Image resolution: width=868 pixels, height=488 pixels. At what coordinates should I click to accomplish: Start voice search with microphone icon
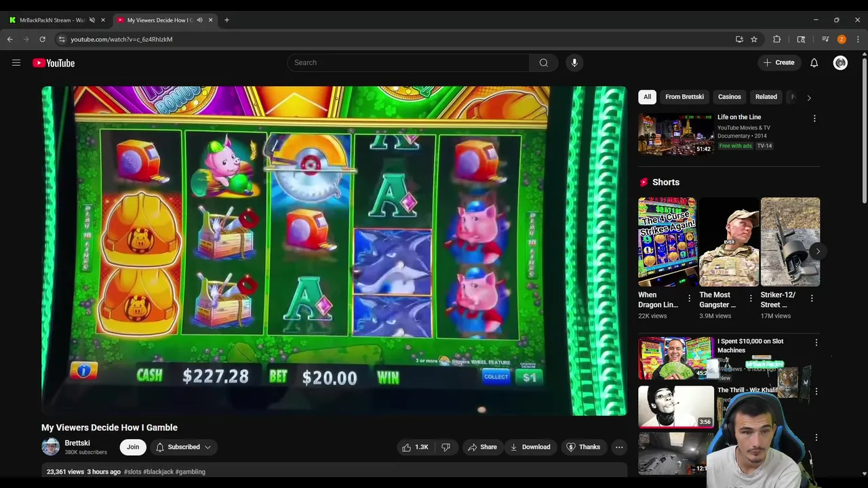tap(574, 63)
